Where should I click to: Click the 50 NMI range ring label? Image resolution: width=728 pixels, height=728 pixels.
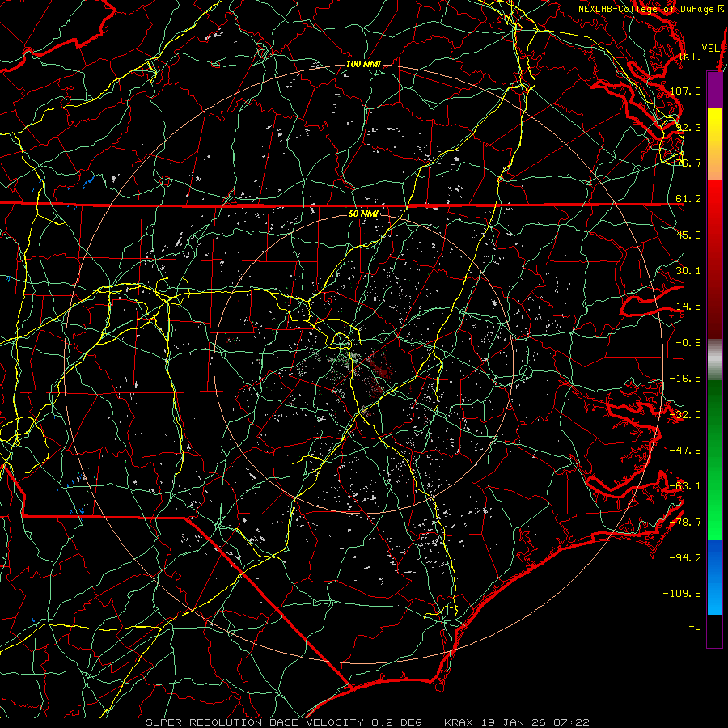pyautogui.click(x=363, y=214)
